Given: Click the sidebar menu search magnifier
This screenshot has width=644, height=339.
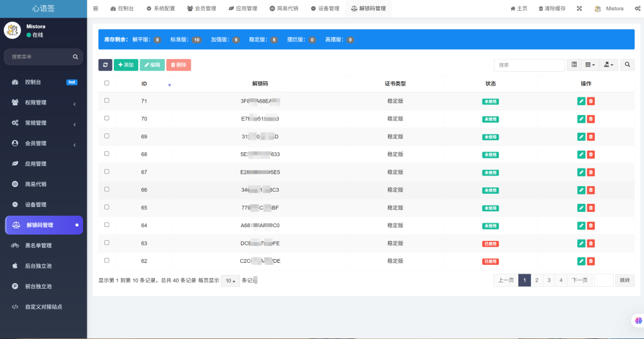Looking at the screenshot, I should 75,57.
